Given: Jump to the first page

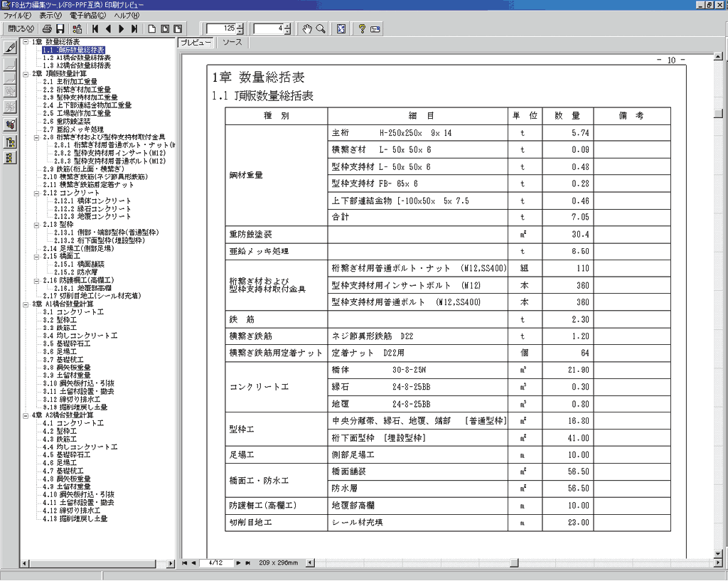Looking at the screenshot, I should click(x=95, y=28).
